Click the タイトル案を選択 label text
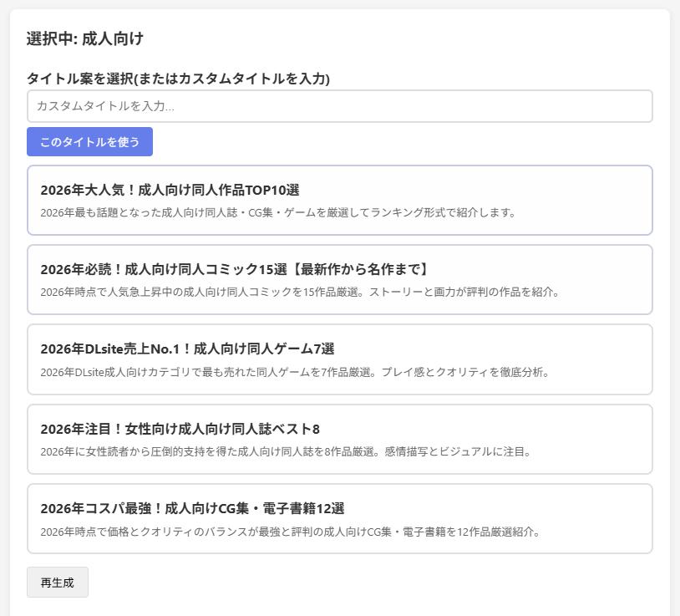 pyautogui.click(x=178, y=79)
